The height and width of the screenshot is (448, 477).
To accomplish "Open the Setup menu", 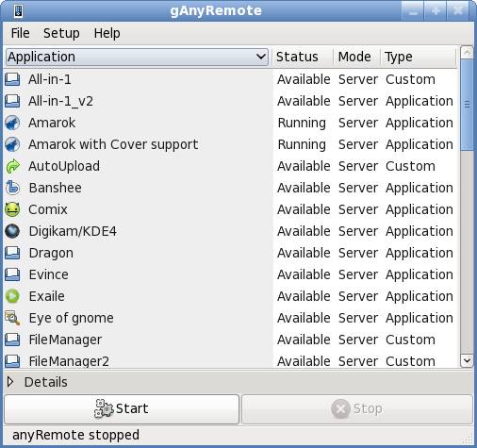I will pyautogui.click(x=61, y=33).
